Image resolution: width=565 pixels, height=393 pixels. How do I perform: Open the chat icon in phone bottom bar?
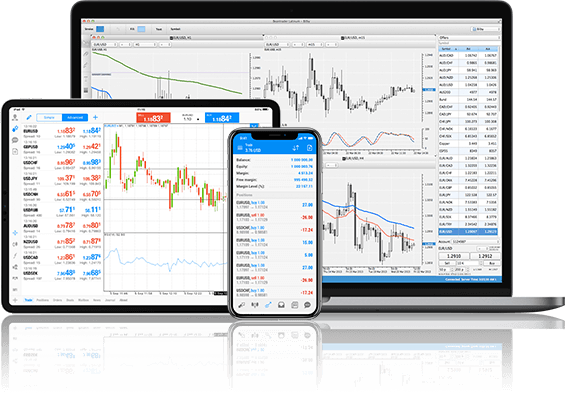click(x=307, y=305)
